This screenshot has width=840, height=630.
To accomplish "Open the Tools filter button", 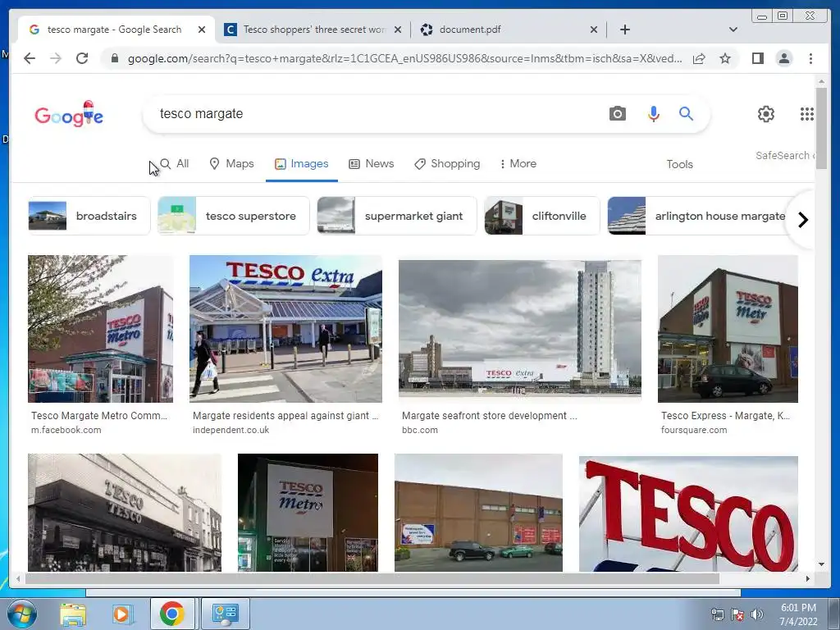I will (x=679, y=164).
